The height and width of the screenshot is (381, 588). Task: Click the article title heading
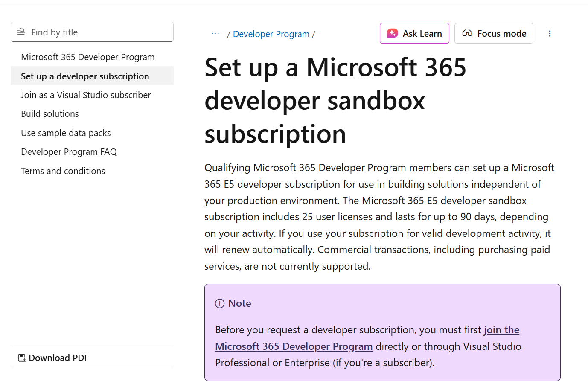335,100
